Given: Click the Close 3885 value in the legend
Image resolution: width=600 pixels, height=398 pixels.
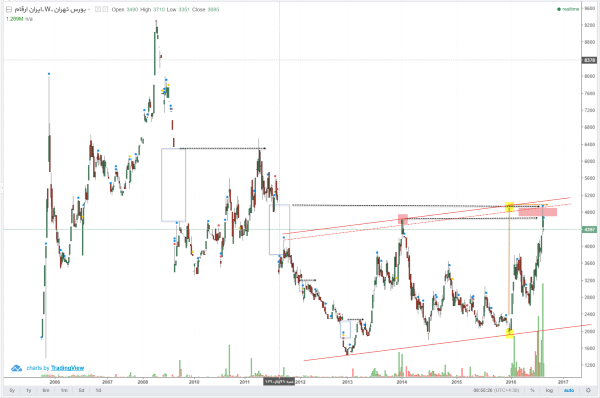Looking at the screenshot, I should coord(205,10).
